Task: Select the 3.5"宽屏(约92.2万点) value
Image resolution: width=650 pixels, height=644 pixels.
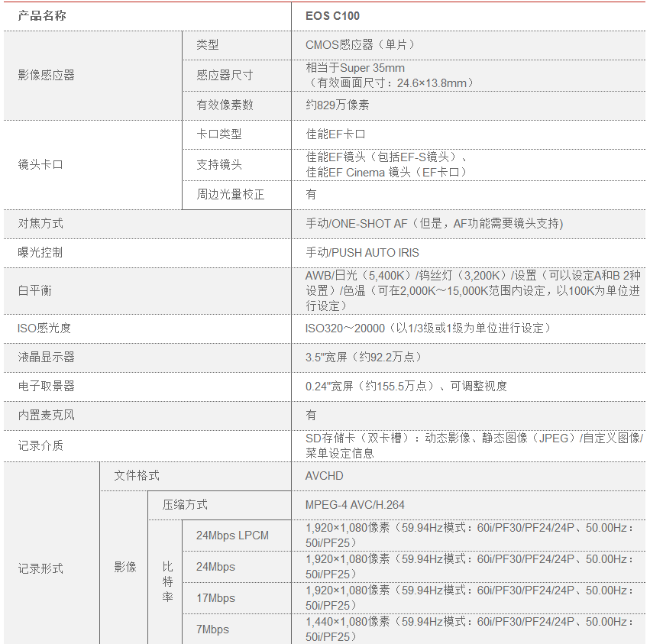Action: [x=363, y=358]
